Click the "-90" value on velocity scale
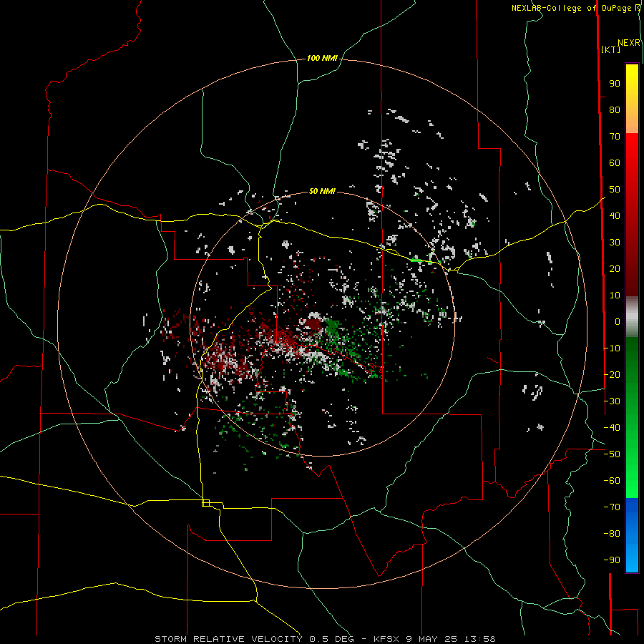 [612, 560]
